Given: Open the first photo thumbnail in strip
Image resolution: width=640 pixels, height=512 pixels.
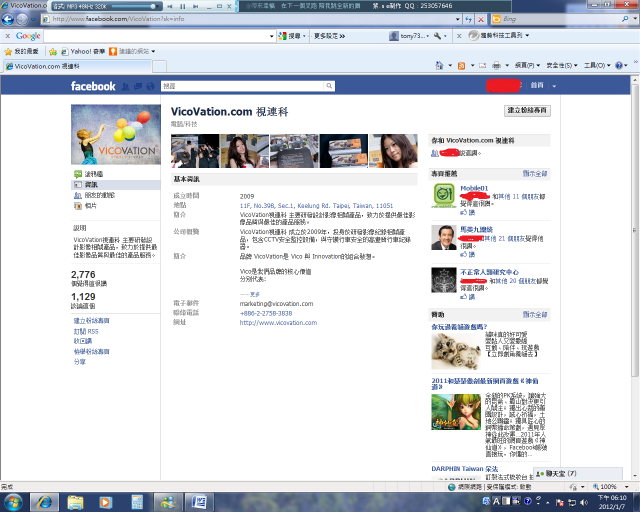Looking at the screenshot, I should [195, 151].
